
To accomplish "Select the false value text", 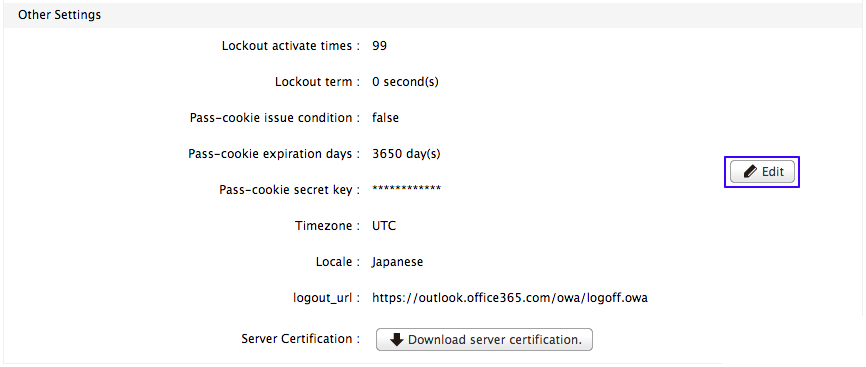I will (x=386, y=118).
